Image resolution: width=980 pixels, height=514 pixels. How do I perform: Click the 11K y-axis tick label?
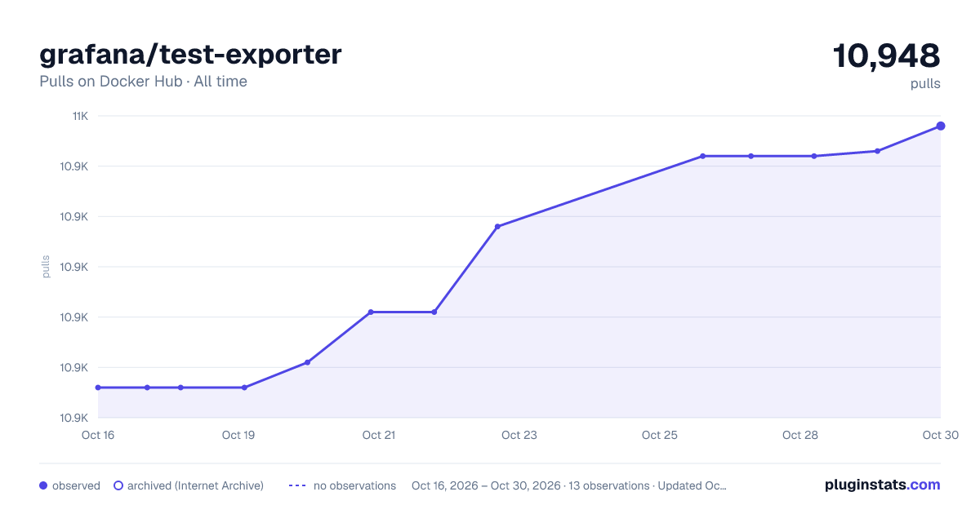[81, 116]
